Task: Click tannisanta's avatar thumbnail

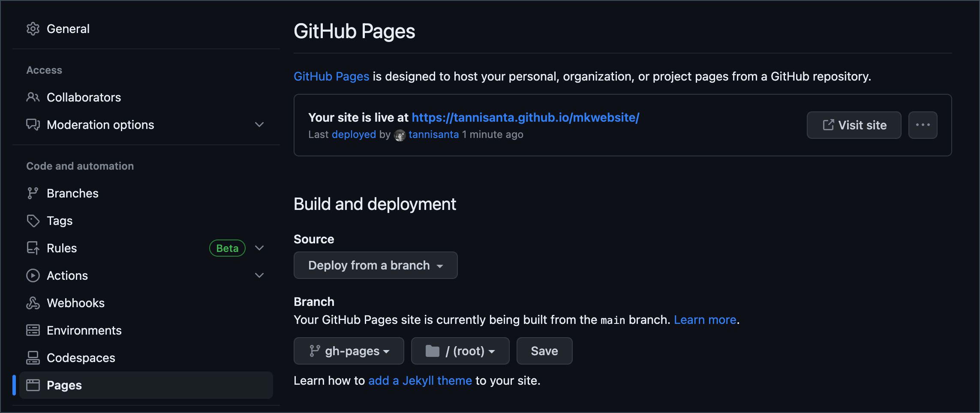Action: tap(400, 135)
